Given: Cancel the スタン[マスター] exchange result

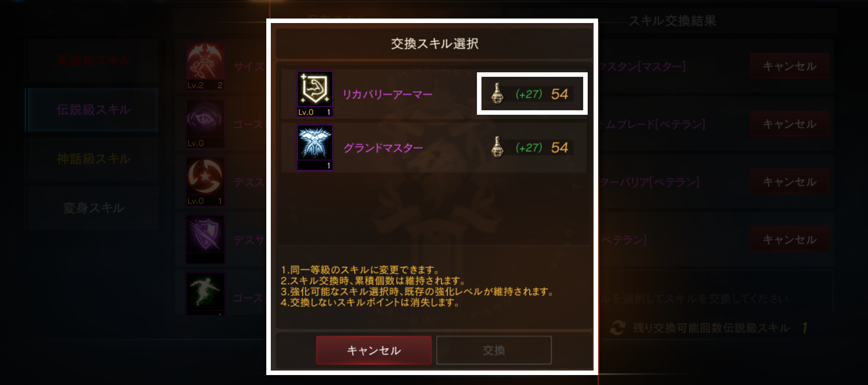Looking at the screenshot, I should (x=790, y=66).
